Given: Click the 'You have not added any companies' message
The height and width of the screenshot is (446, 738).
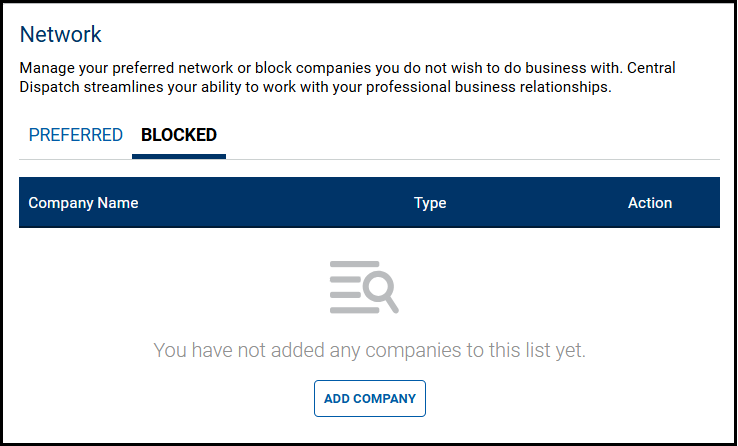Looking at the screenshot, I should click(x=369, y=350).
